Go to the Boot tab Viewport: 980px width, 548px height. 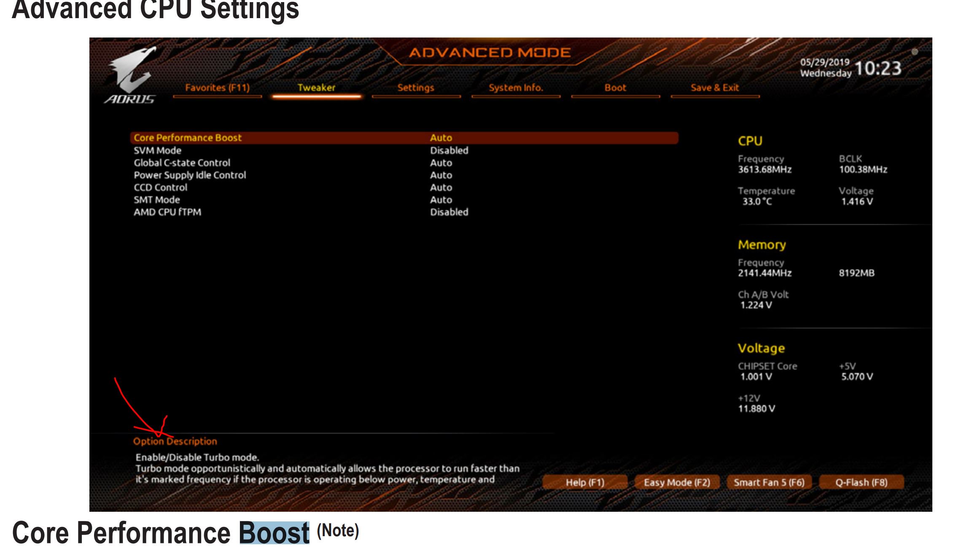[615, 88]
